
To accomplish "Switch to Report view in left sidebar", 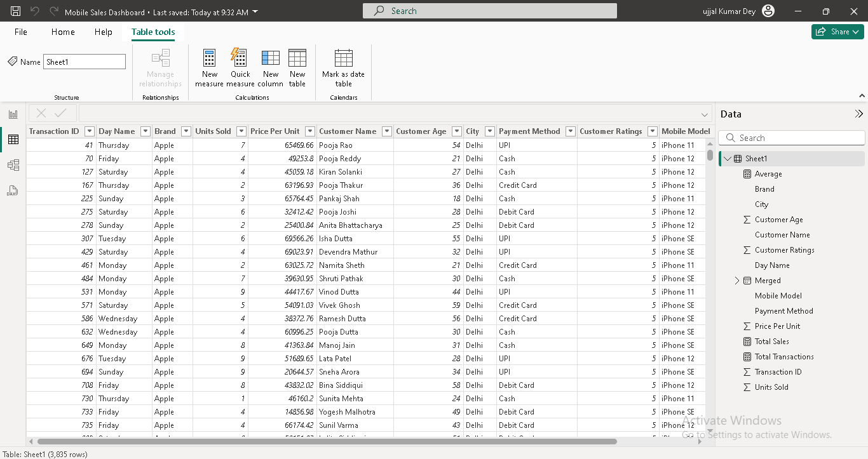I will pos(13,114).
